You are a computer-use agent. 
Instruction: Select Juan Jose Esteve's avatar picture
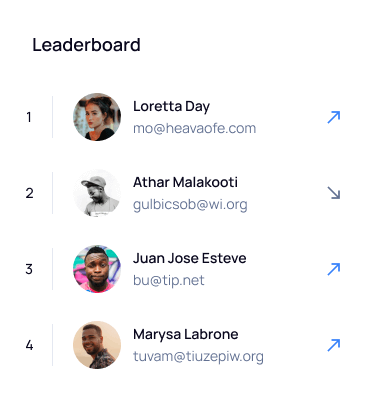[97, 269]
